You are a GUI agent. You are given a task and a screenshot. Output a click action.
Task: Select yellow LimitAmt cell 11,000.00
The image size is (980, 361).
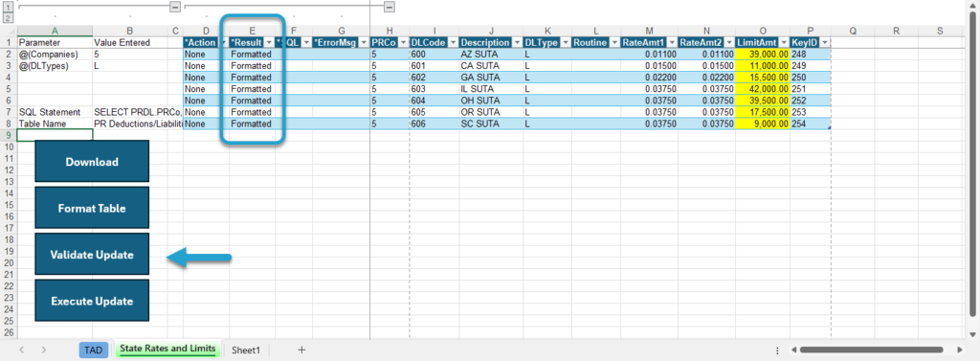click(763, 66)
